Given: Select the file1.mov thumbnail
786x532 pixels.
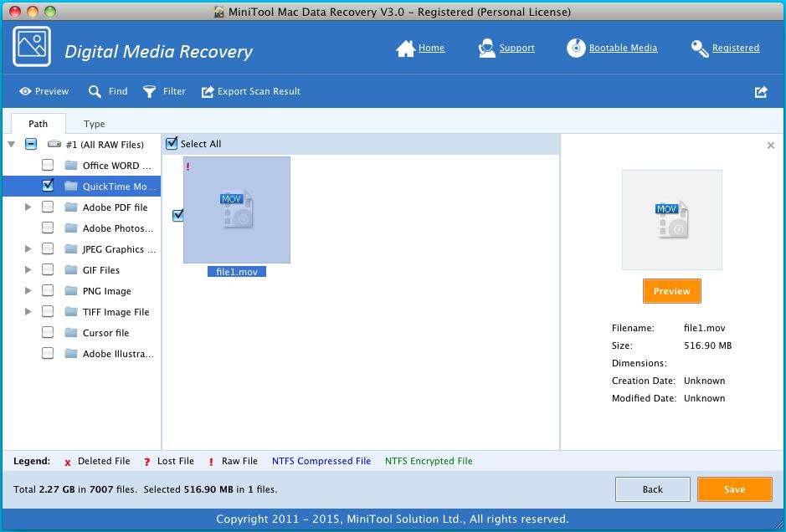Looking at the screenshot, I should [x=237, y=210].
